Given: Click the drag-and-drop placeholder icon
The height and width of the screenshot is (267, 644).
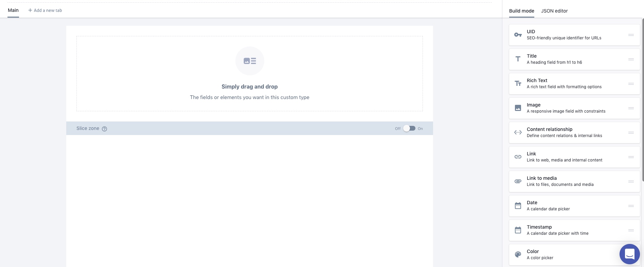Looking at the screenshot, I should click(x=250, y=61).
